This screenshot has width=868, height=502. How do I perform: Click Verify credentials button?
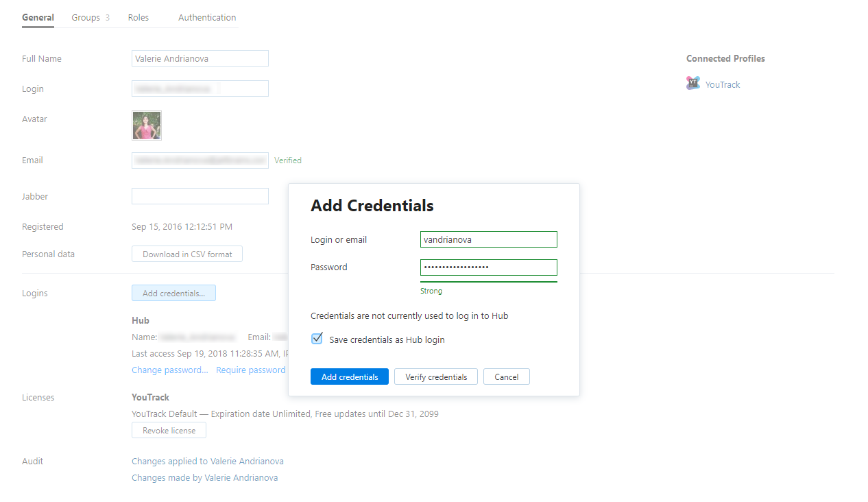[x=436, y=376]
